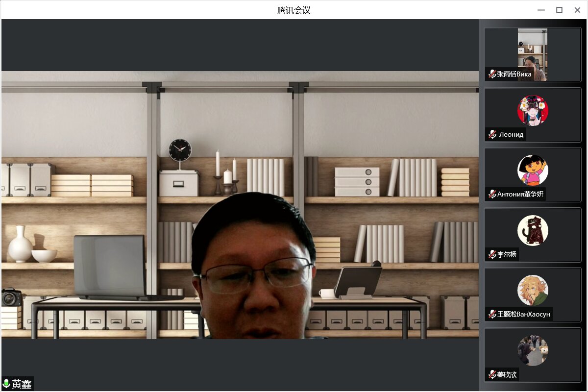
Task: Click the main speaker video area
Action: (x=240, y=206)
